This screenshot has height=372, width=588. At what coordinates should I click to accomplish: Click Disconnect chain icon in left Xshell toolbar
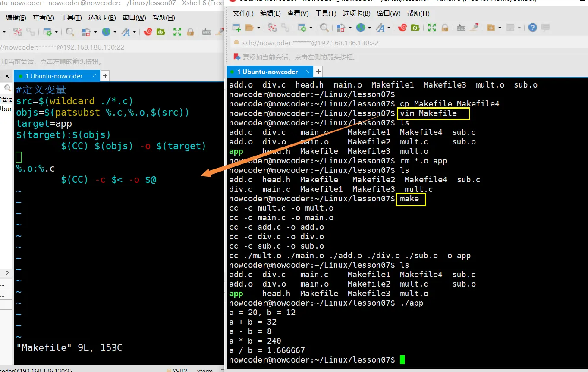click(30, 32)
